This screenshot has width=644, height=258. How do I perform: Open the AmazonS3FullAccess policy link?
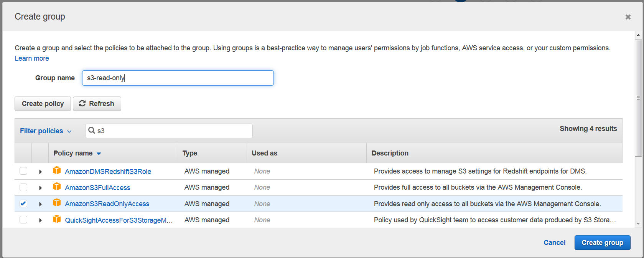pyautogui.click(x=97, y=188)
